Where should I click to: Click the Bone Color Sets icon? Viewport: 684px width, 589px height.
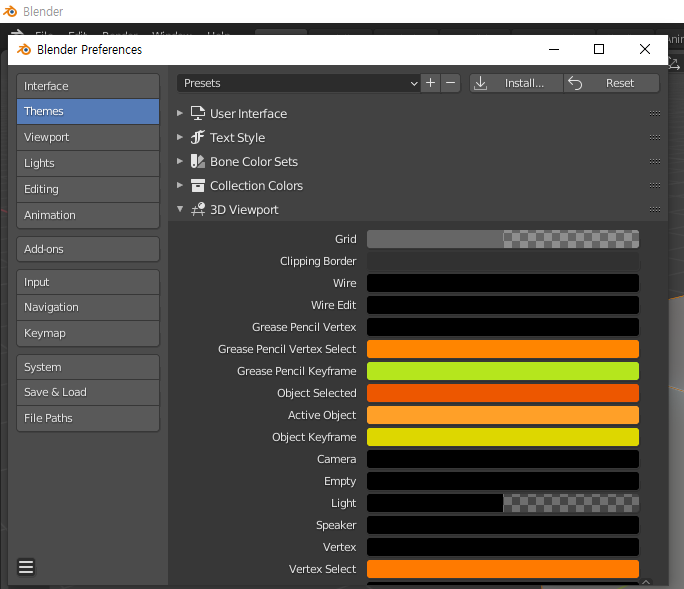[x=198, y=161]
